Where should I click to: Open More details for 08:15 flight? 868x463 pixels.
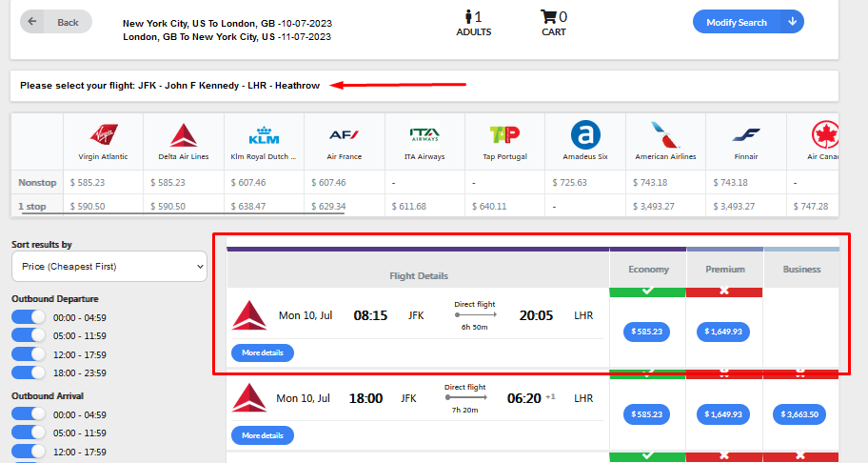(263, 352)
